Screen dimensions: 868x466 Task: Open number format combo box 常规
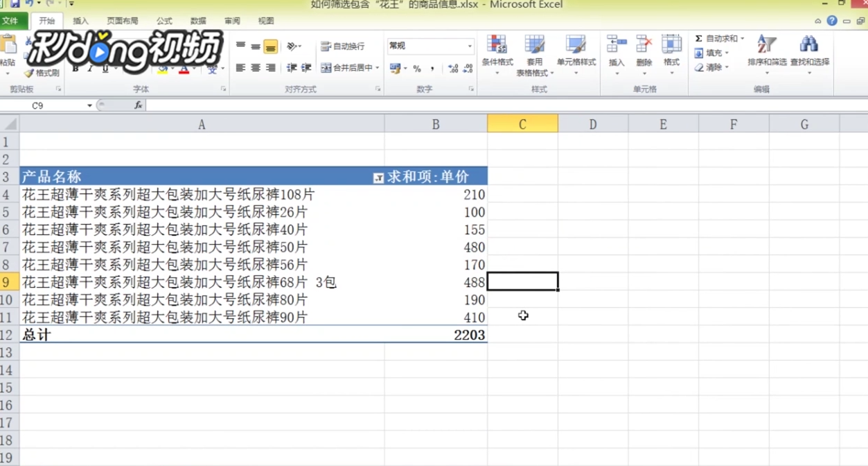coord(430,46)
